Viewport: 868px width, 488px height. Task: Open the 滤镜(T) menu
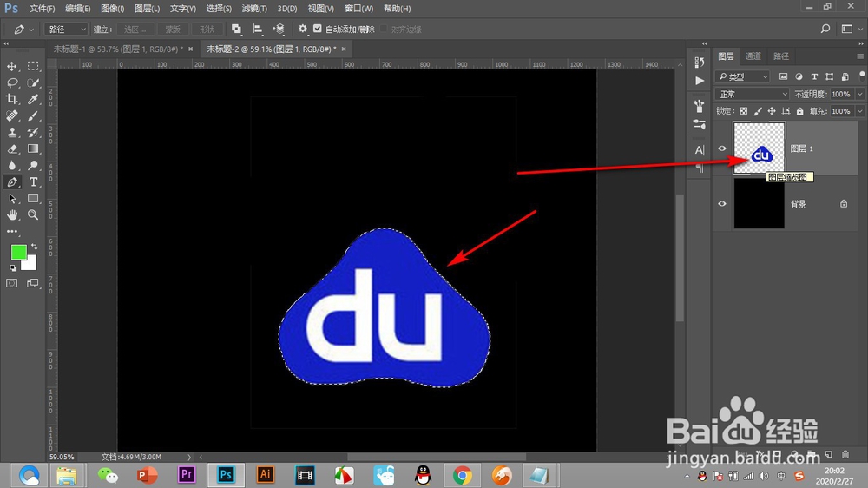click(x=254, y=9)
